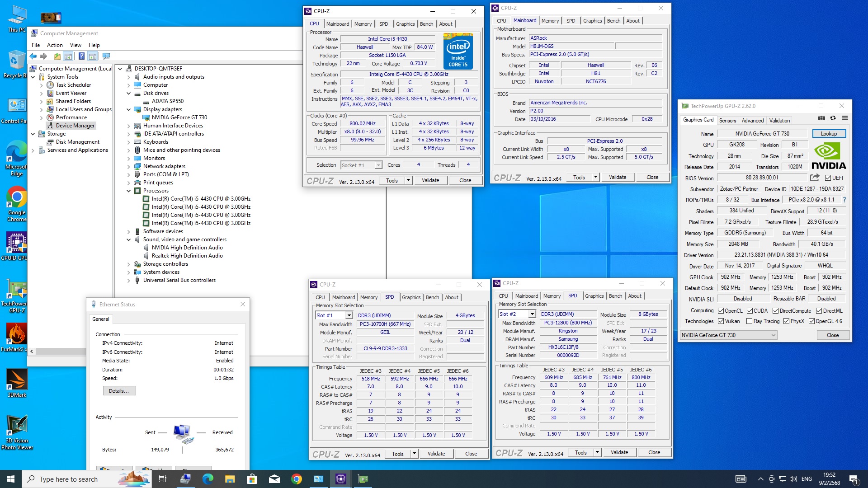Click the Bus Interface question mark in GPU-Z
The image size is (868, 488).
coord(844,200)
